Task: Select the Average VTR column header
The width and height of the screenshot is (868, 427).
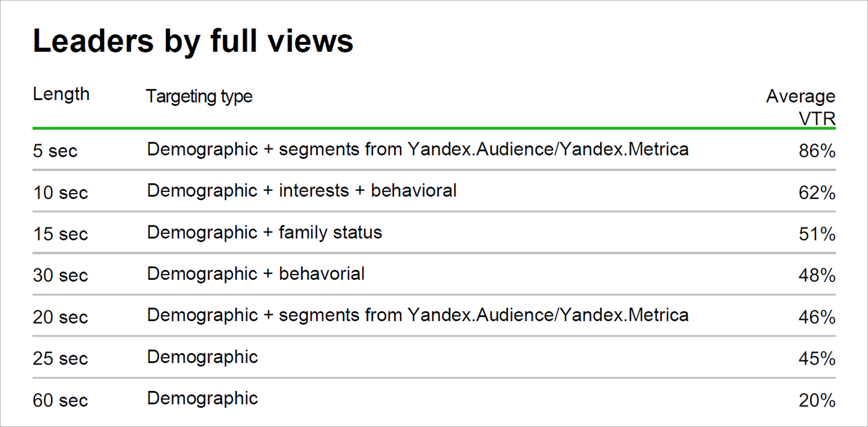Action: click(800, 107)
